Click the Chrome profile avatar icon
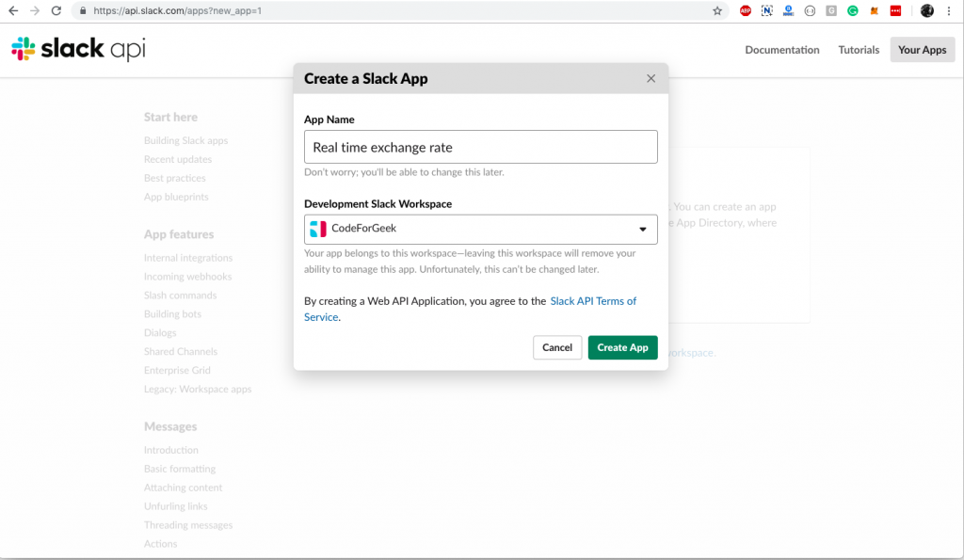Image resolution: width=964 pixels, height=560 pixels. tap(926, 10)
